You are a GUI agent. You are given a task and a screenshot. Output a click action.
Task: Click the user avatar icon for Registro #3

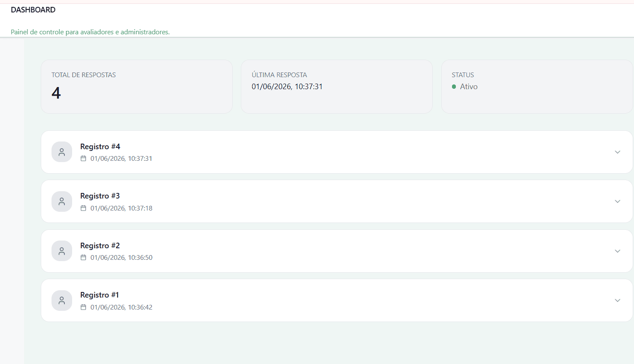[62, 202]
